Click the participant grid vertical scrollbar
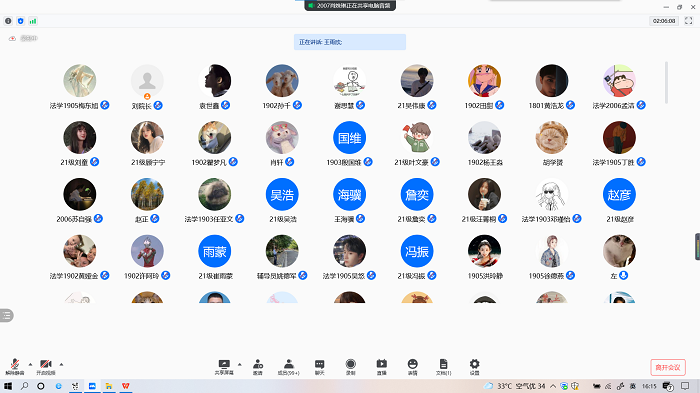Viewport: 700px width, 393px height. coord(666,83)
